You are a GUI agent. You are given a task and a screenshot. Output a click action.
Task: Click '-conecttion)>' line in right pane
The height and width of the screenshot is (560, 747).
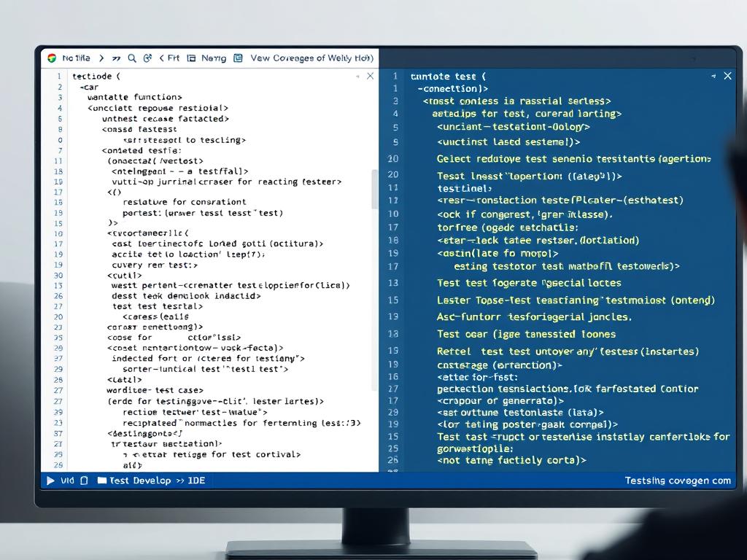point(452,88)
